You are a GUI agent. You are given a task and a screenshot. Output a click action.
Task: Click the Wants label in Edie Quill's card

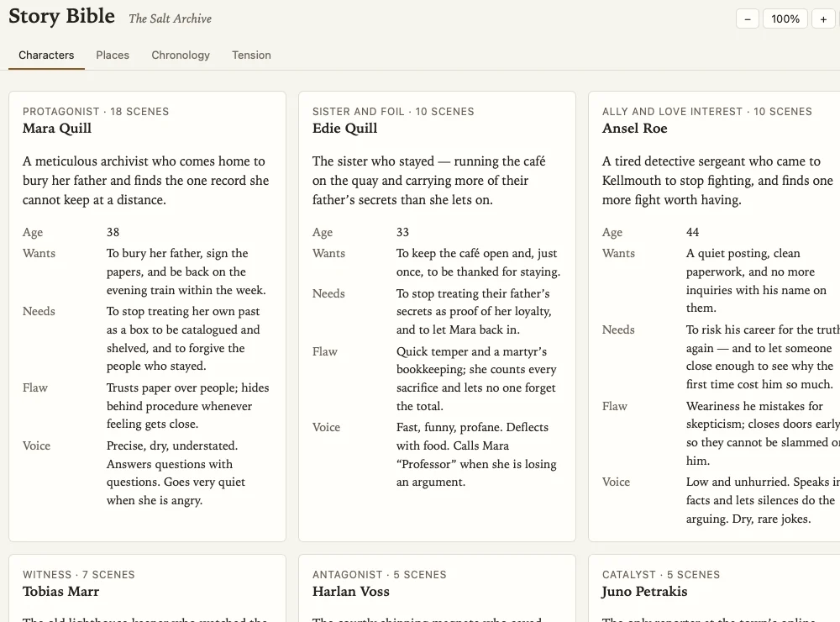coord(328,253)
